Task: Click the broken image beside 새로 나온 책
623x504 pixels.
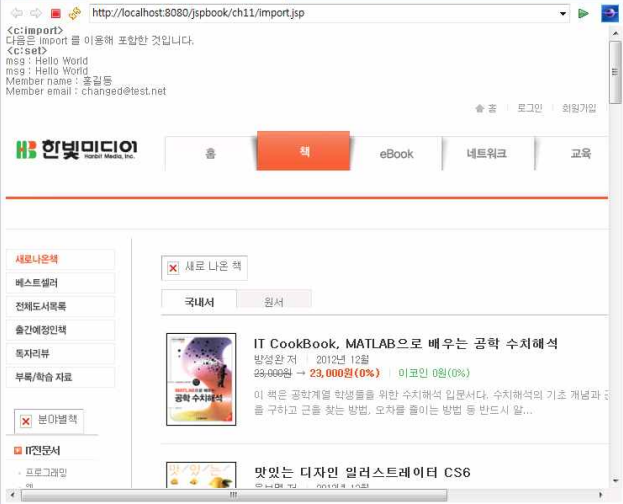Action: point(173,268)
